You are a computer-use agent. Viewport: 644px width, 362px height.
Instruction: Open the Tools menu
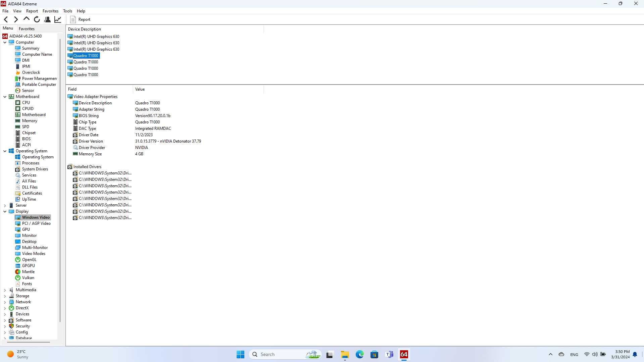point(67,11)
